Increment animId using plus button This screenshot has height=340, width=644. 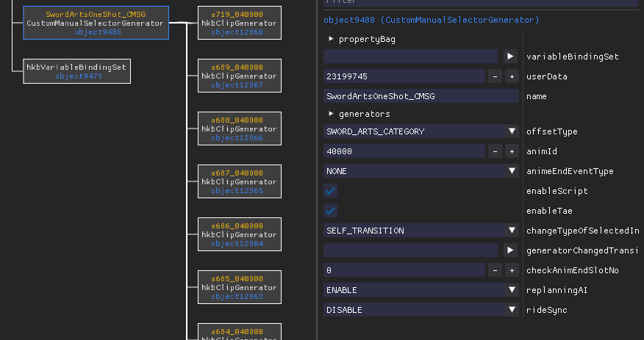[511, 151]
